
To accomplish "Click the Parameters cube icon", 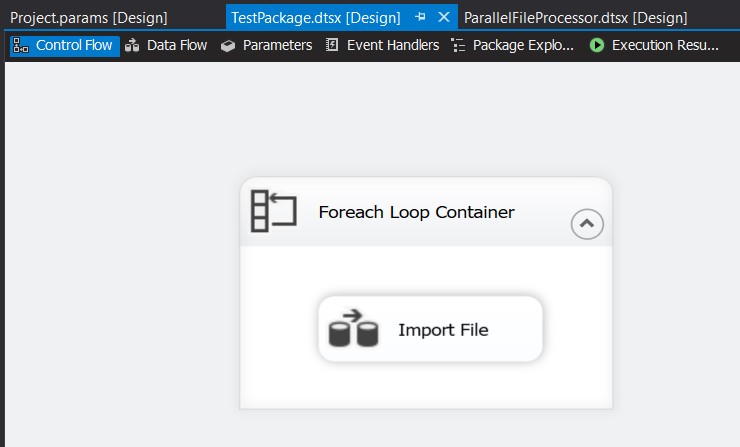I will point(229,45).
